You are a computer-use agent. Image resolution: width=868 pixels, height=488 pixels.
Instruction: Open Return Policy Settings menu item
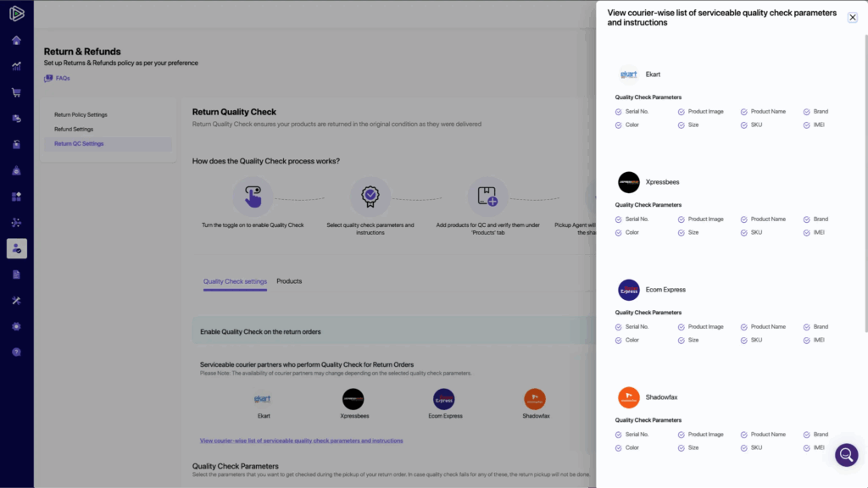(x=81, y=114)
